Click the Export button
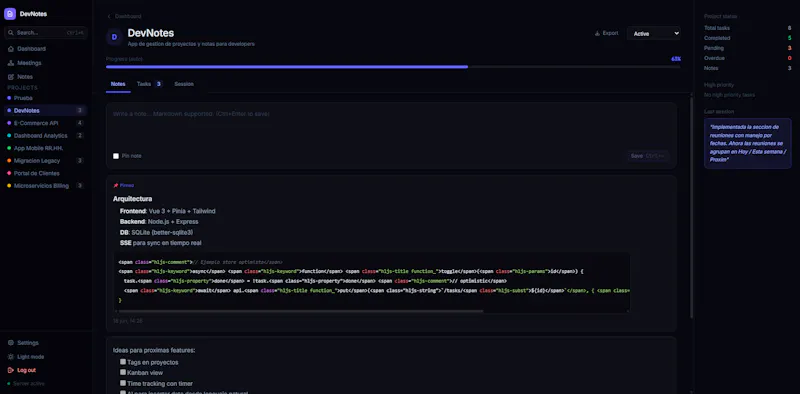 [606, 33]
